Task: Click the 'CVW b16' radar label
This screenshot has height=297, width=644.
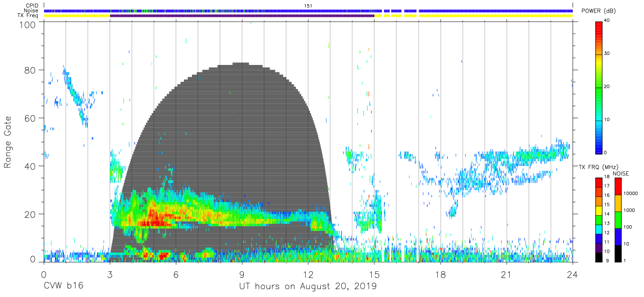Action: click(x=63, y=286)
